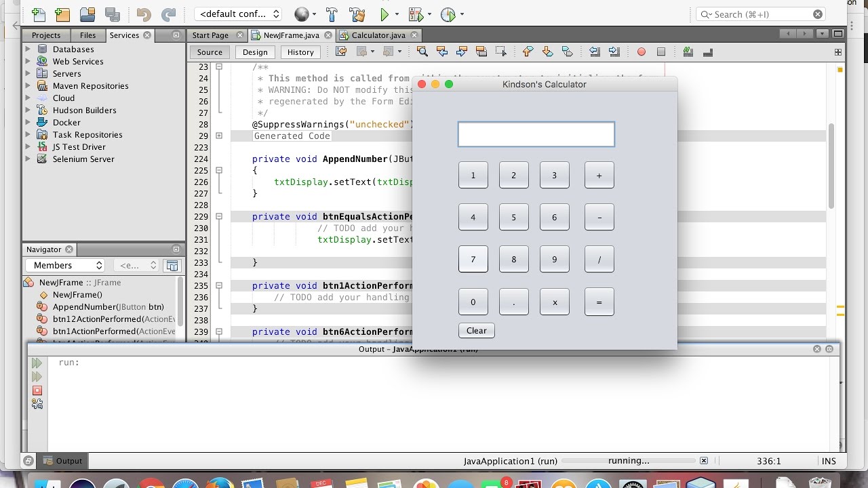Select the Output tab at the bottom
This screenshot has width=868, height=488.
tap(63, 461)
